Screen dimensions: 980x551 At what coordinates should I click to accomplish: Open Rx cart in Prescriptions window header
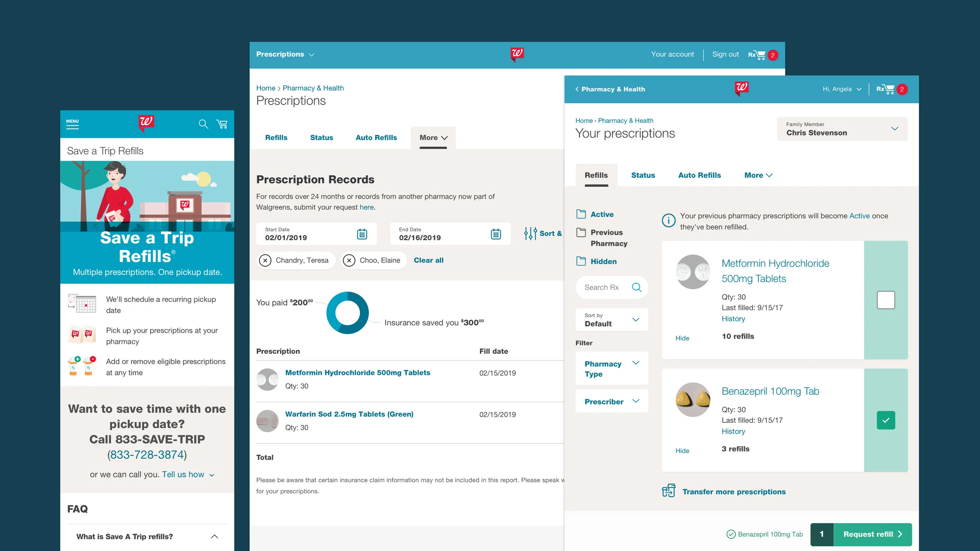click(762, 55)
